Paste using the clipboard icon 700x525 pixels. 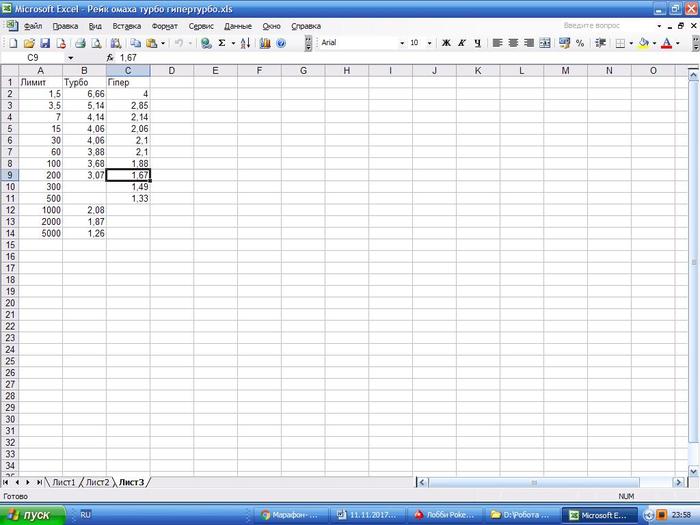tap(152, 43)
